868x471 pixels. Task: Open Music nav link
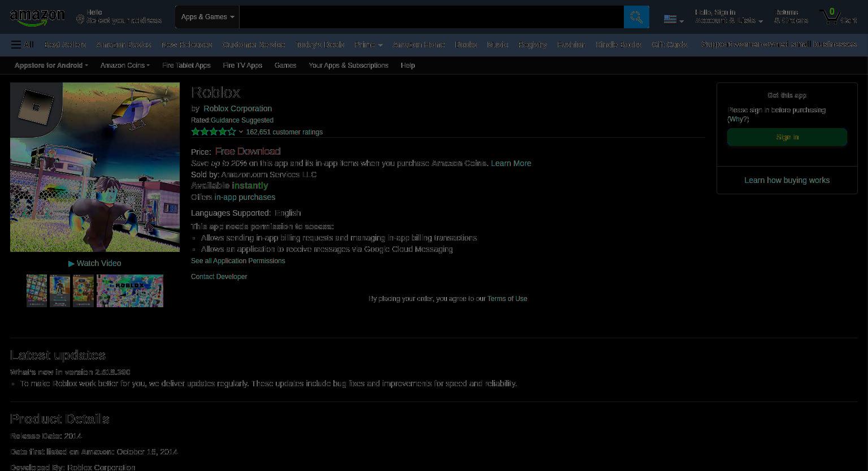click(x=498, y=45)
